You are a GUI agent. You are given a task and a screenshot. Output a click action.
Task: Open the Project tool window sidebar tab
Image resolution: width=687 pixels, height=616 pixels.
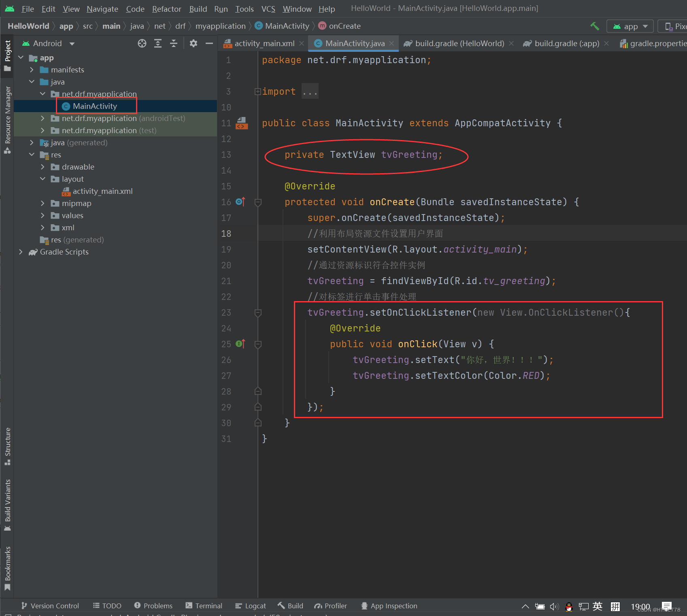[x=7, y=55]
